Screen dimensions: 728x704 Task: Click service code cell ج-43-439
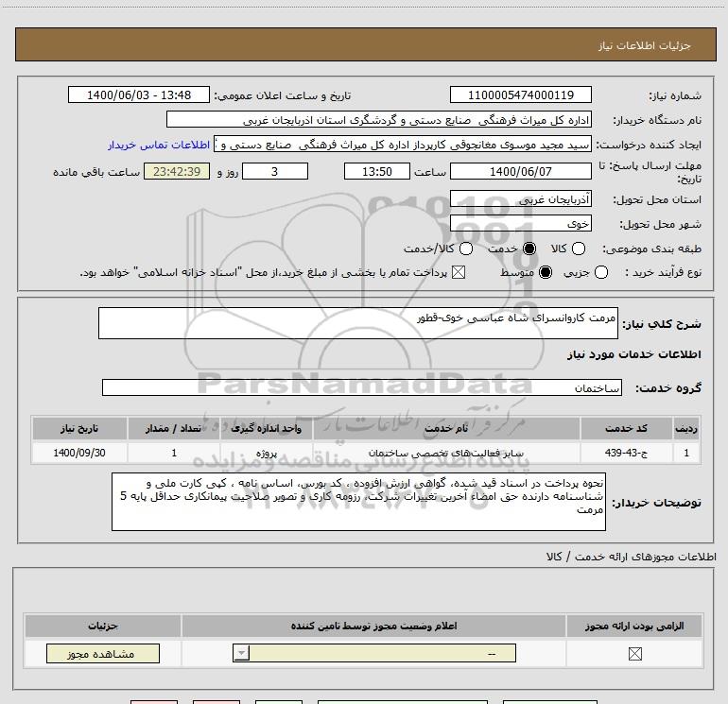[626, 453]
